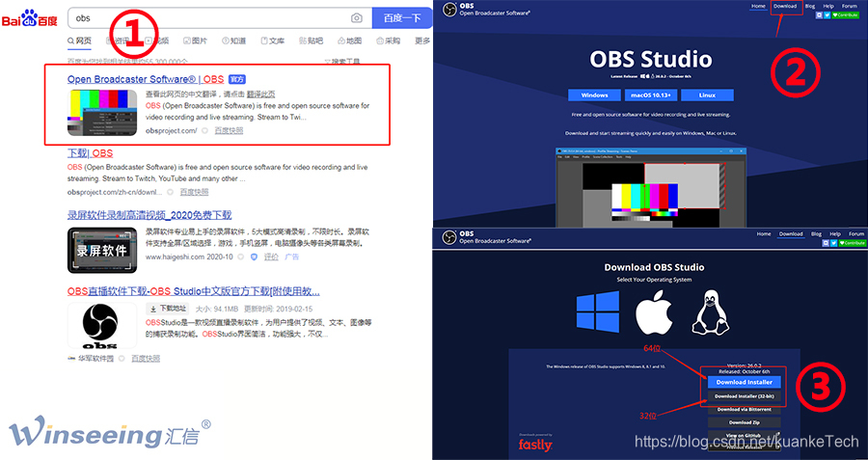Select the 图片 tab in Baidu
Image resolution: width=868 pixels, height=460 pixels.
coord(196,41)
